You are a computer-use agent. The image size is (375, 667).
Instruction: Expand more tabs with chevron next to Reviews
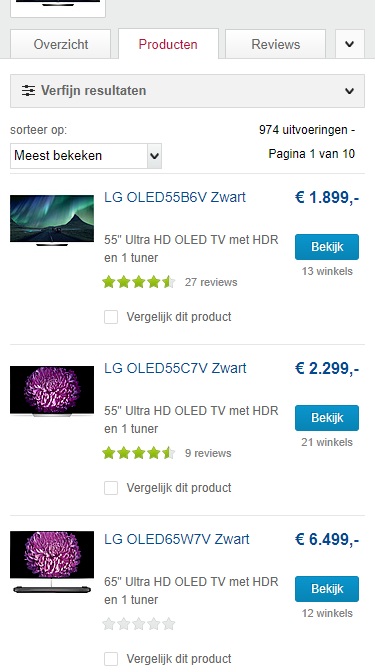(x=350, y=44)
